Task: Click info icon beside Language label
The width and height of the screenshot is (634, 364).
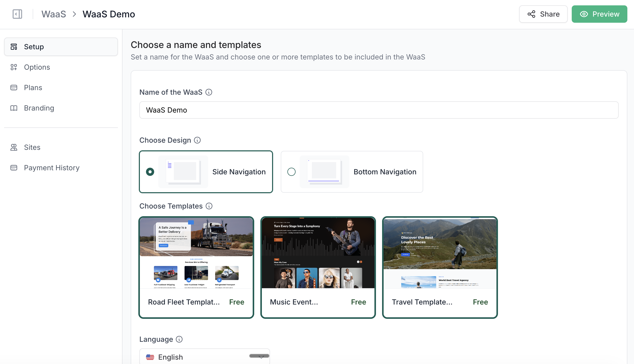Action: click(x=179, y=339)
